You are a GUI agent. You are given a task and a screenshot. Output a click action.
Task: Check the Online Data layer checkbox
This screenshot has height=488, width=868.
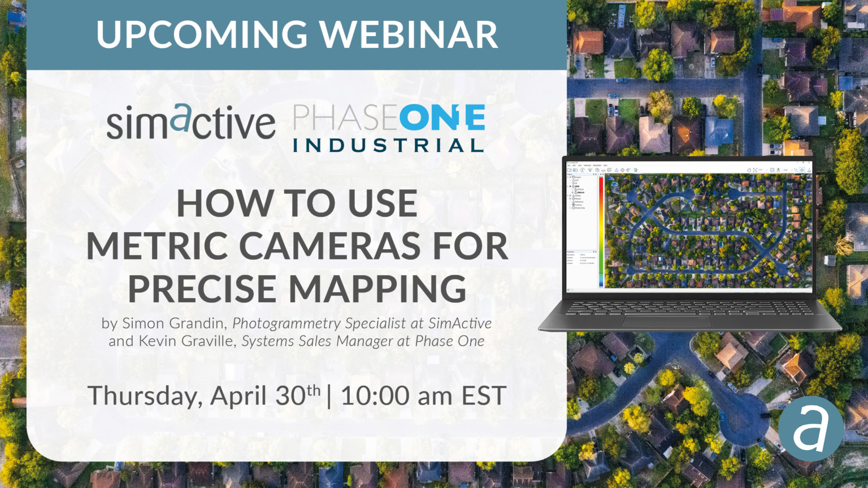570,208
